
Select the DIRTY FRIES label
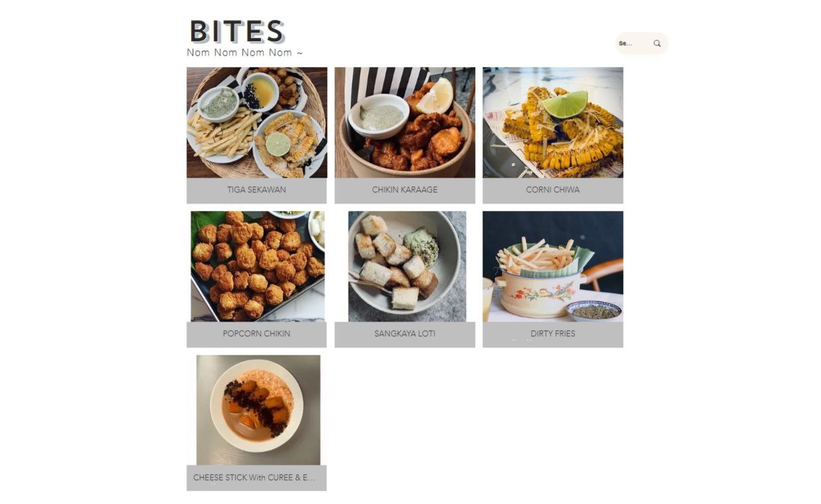pyautogui.click(x=553, y=334)
